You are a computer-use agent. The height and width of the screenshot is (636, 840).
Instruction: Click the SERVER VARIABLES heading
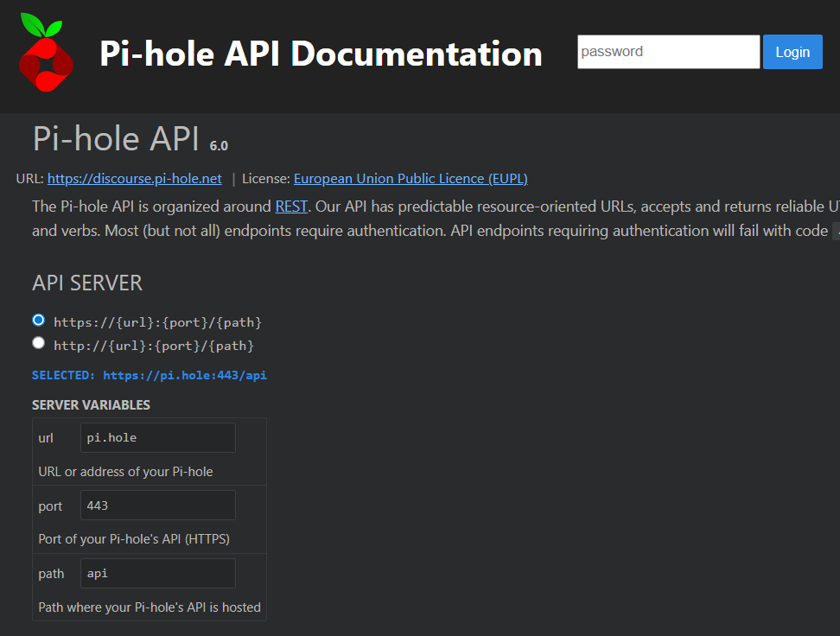pos(91,405)
